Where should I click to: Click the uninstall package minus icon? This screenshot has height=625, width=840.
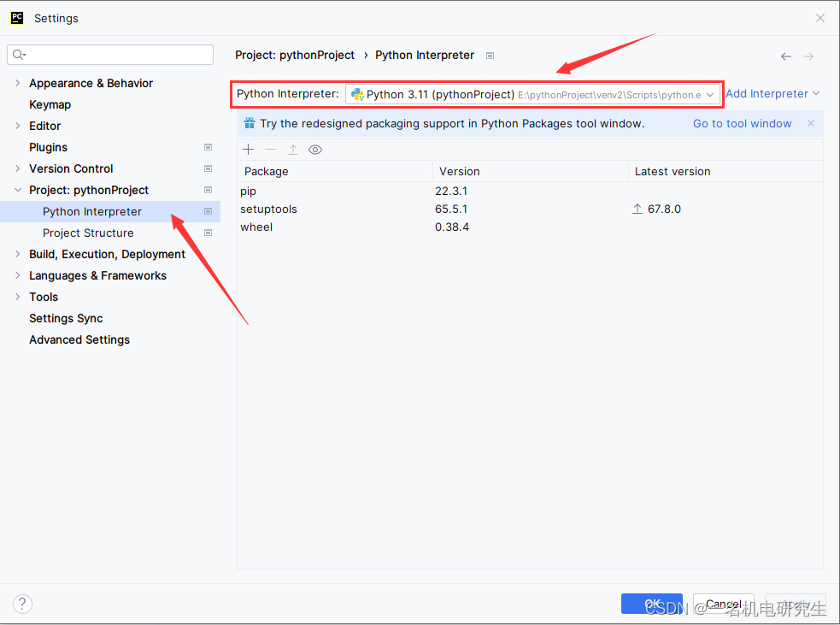[271, 150]
